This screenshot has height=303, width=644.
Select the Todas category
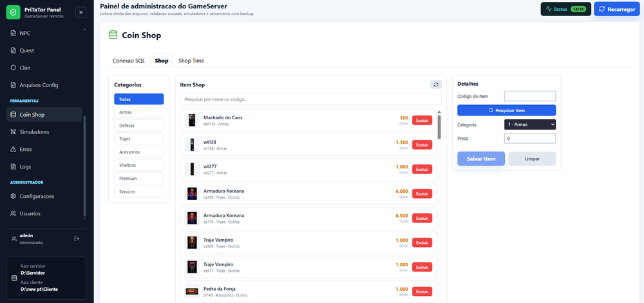tap(139, 99)
